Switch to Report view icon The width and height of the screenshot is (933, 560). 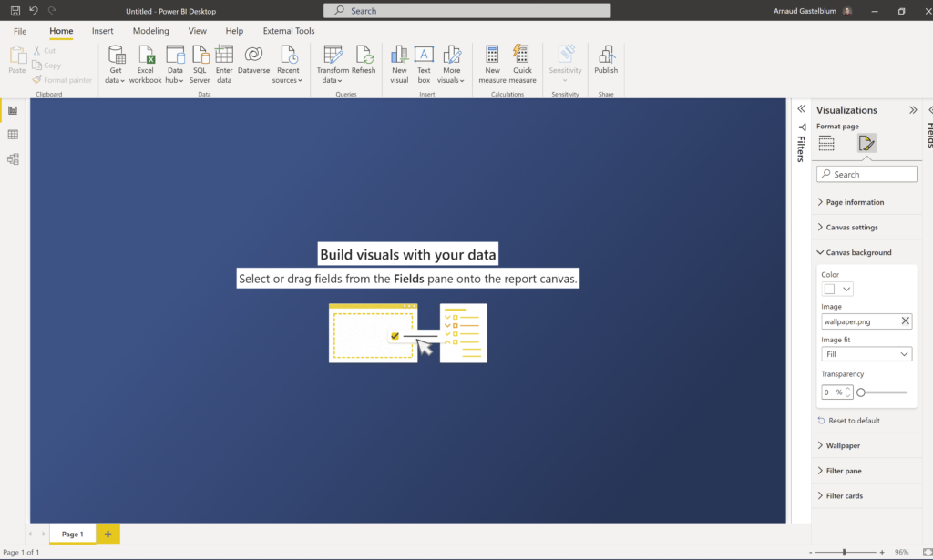(13, 110)
